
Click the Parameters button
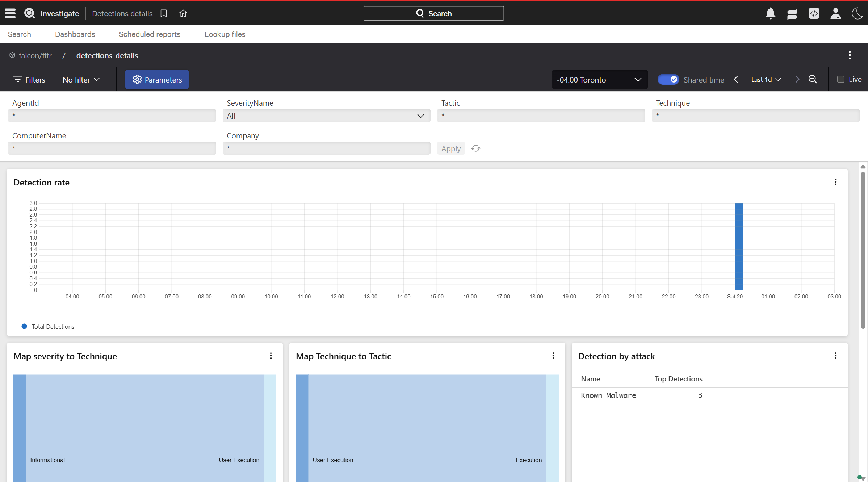(157, 79)
